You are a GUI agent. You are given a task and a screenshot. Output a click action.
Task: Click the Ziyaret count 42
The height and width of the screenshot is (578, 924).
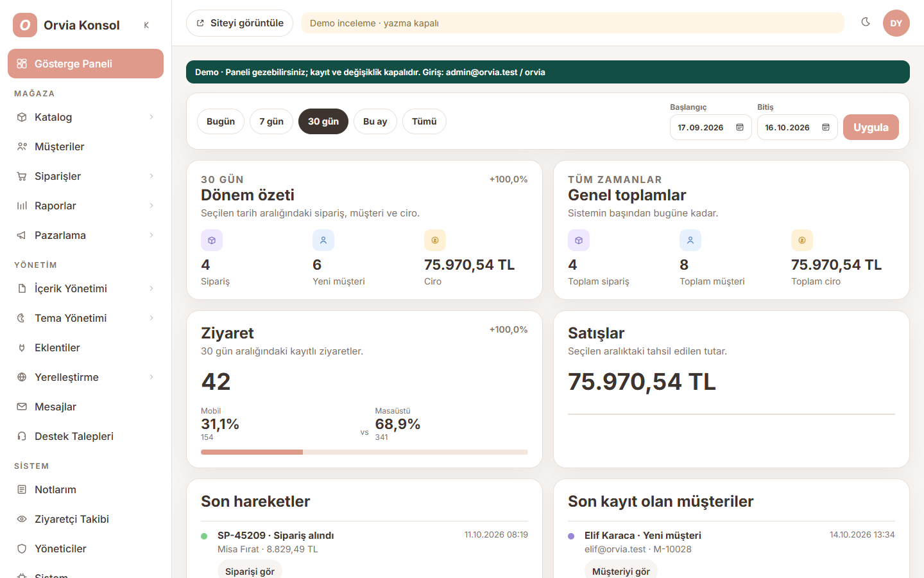tap(216, 381)
